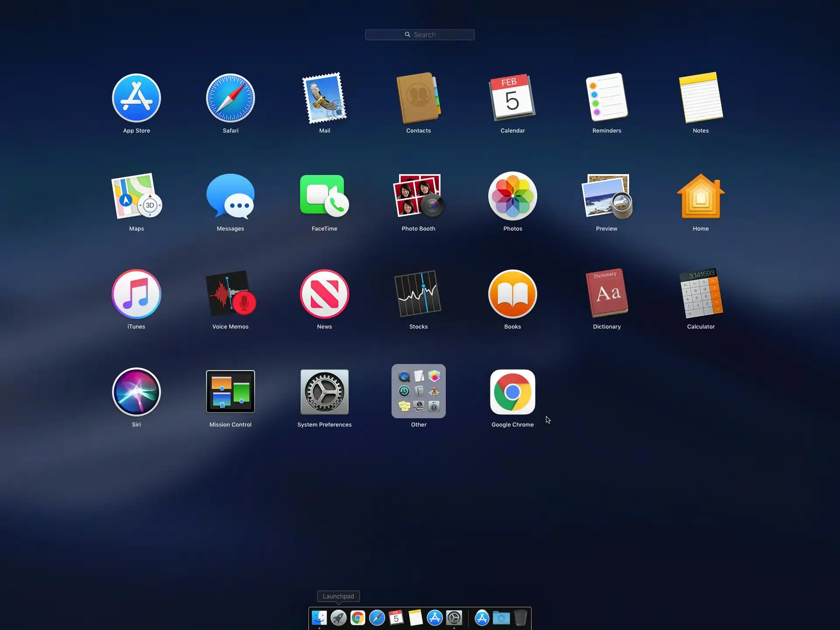Expand the Other folder
840x630 pixels.
coord(418,392)
